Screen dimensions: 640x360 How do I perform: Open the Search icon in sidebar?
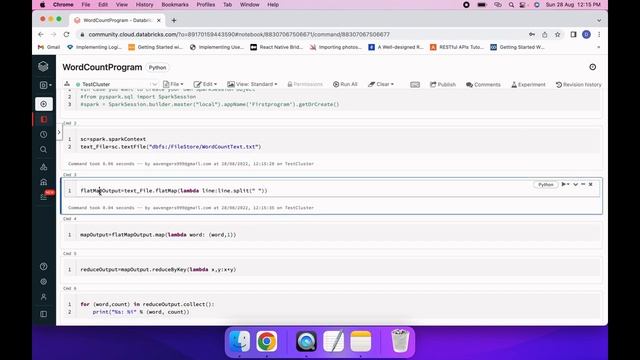point(44,150)
